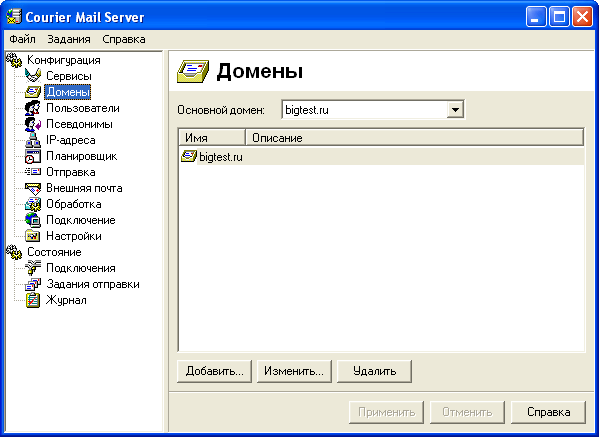This screenshot has height=437, width=599.
Task: Select Обработка in the tree
Action: (74, 204)
